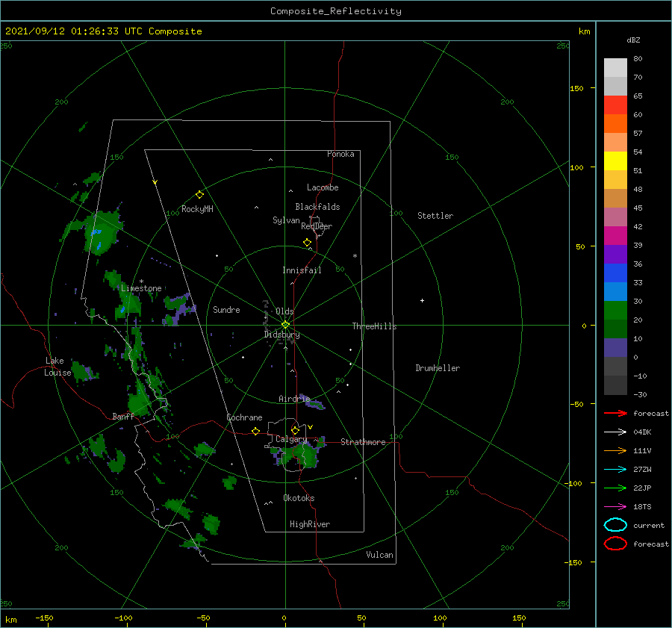Viewport: 672px width, 628px height.
Task: Click the Lacombe label
Action: [x=323, y=187]
